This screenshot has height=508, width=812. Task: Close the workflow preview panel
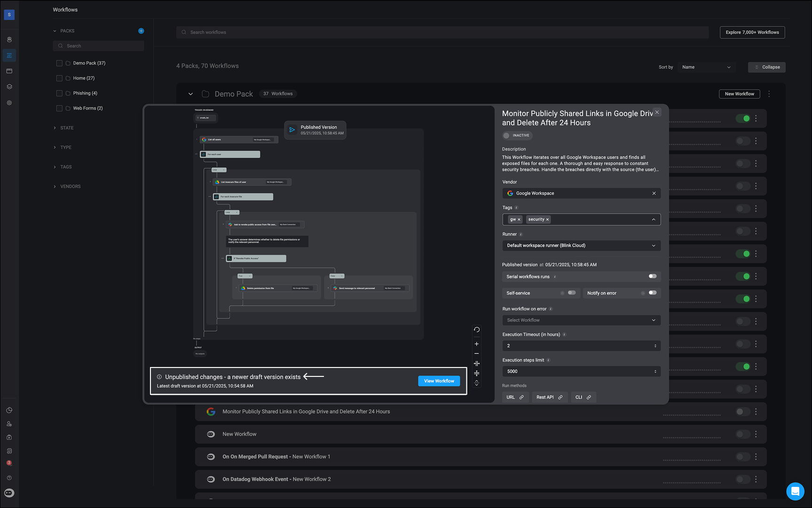click(x=657, y=112)
